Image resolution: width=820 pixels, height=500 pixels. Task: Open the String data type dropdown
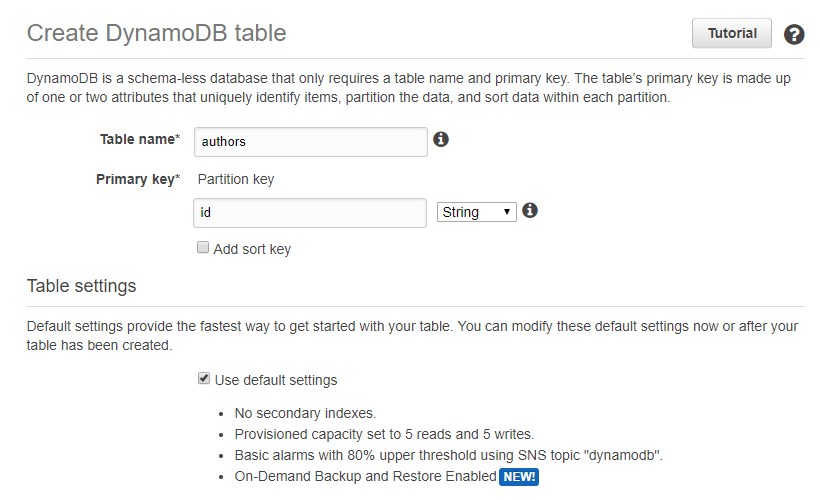click(476, 212)
